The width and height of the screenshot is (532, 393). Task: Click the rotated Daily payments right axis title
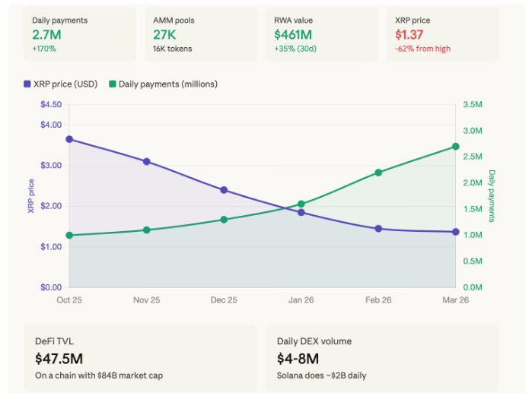click(492, 195)
